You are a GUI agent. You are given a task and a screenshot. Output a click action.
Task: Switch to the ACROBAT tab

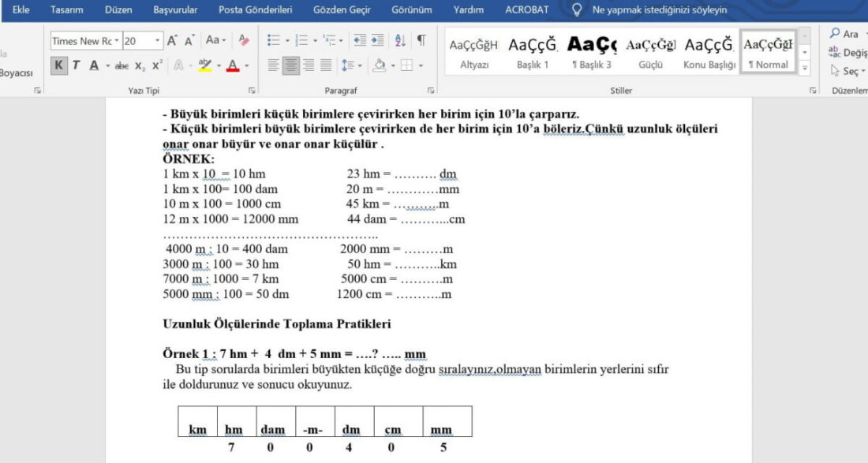coord(526,10)
